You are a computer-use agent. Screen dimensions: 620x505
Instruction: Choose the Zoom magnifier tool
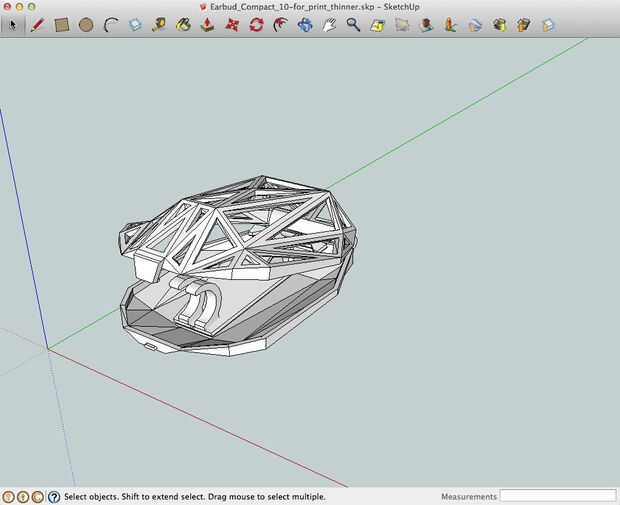(x=353, y=25)
